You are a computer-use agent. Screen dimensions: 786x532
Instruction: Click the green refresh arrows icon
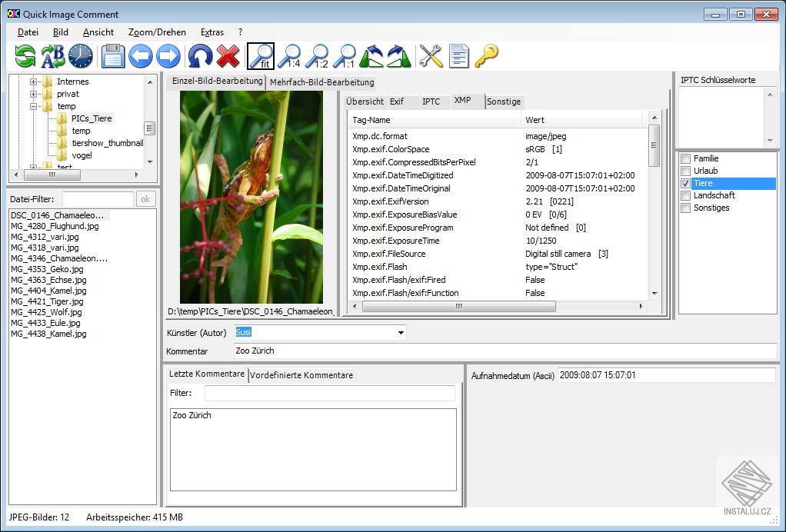[x=25, y=56]
